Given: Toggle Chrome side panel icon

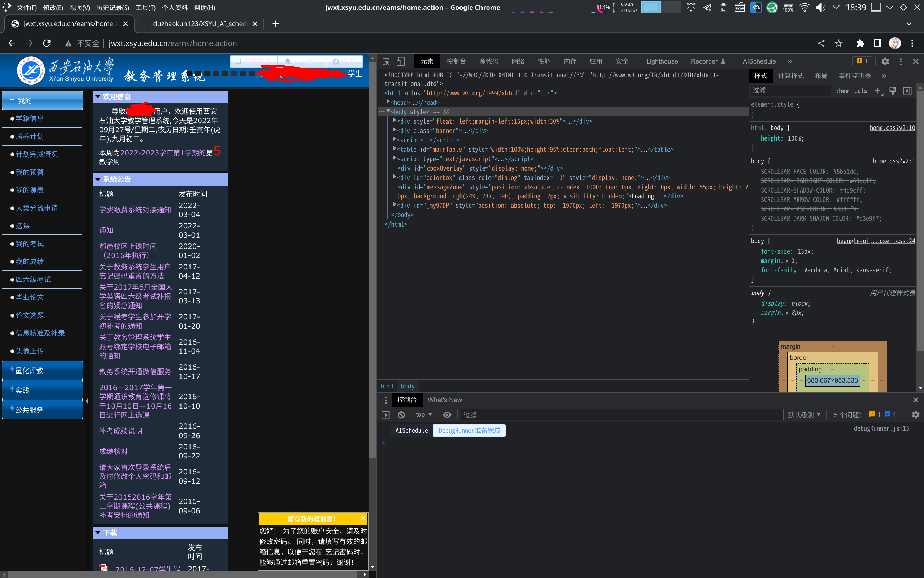Looking at the screenshot, I should point(877,43).
